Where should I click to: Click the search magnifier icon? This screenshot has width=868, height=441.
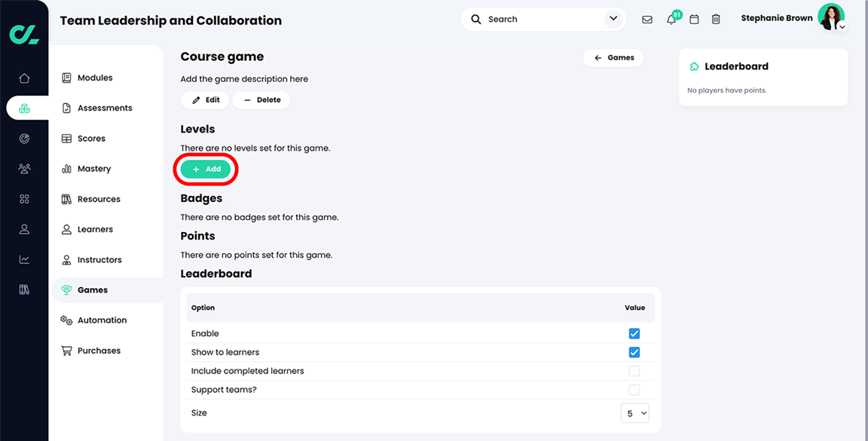pos(476,20)
